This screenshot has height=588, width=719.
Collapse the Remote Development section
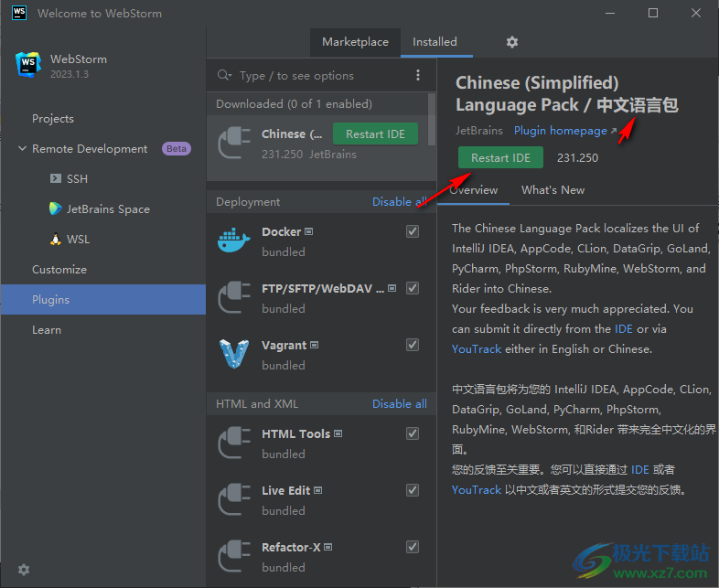[22, 148]
